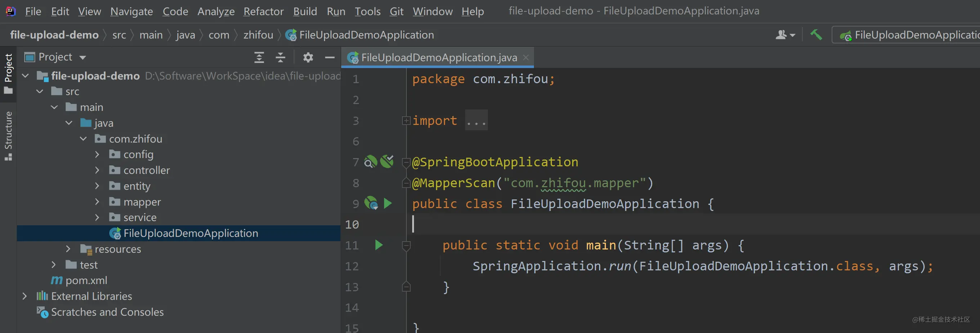Click the run arrow beside main method
Screen dimensions: 980x333
click(379, 245)
